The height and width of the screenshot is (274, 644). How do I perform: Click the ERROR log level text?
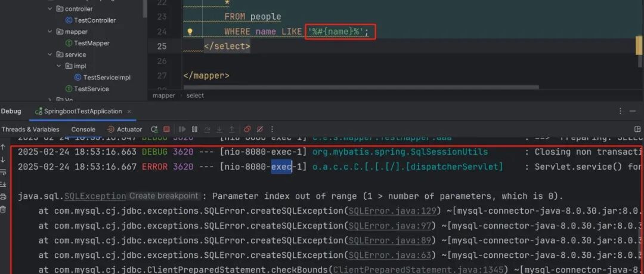155,167
